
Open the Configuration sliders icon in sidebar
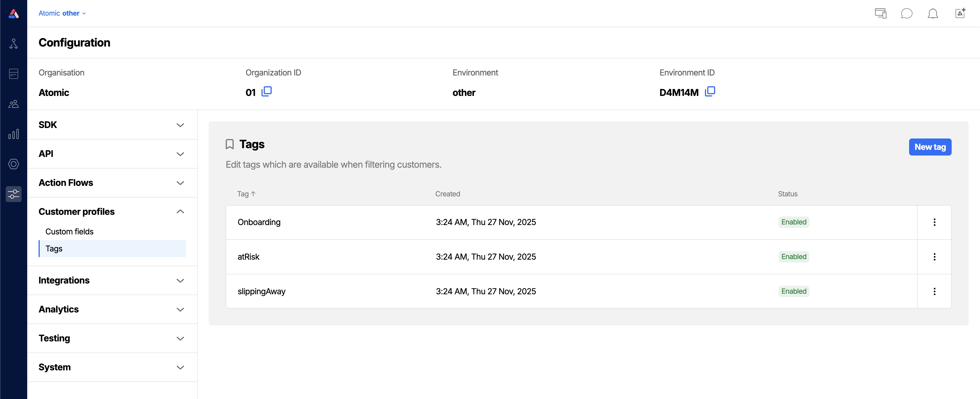click(14, 194)
